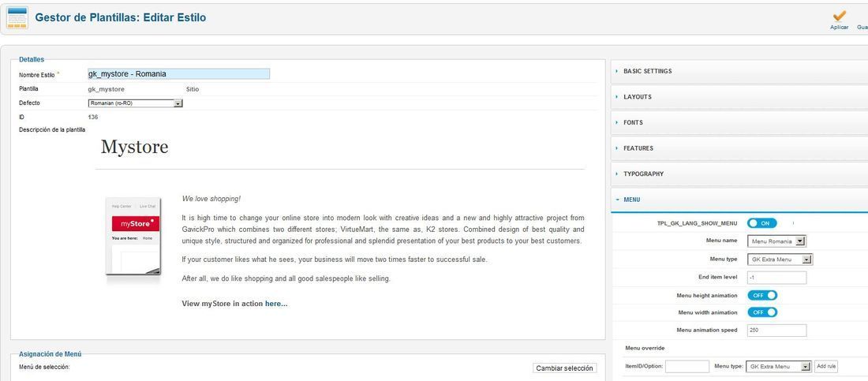868x381 pixels.
Task: Expand the FEATURES panel
Action: (x=739, y=148)
